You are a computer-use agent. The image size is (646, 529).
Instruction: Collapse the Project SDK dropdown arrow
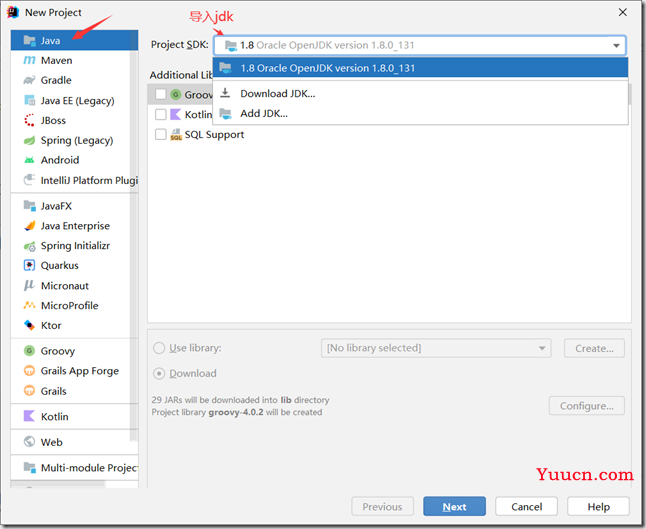click(x=616, y=45)
